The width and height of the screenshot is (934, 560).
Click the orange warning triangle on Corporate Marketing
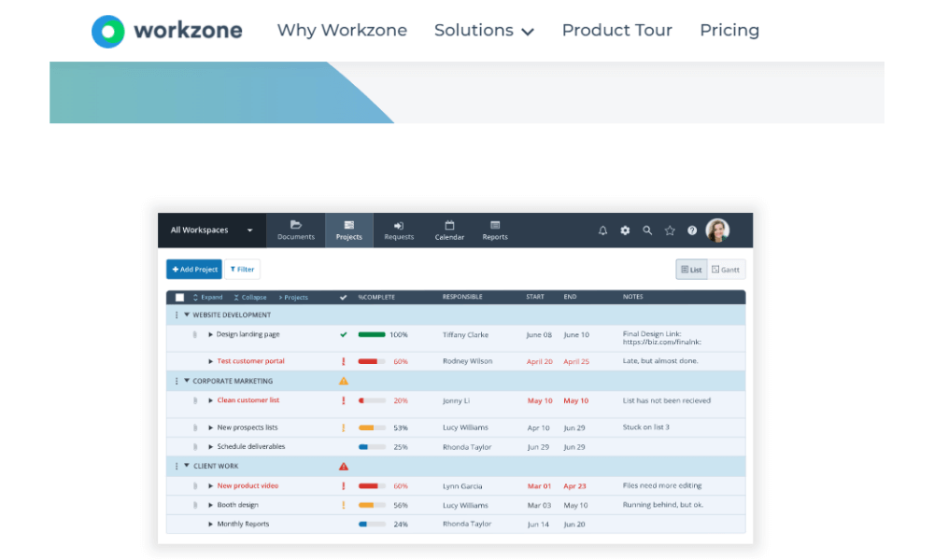(x=343, y=381)
